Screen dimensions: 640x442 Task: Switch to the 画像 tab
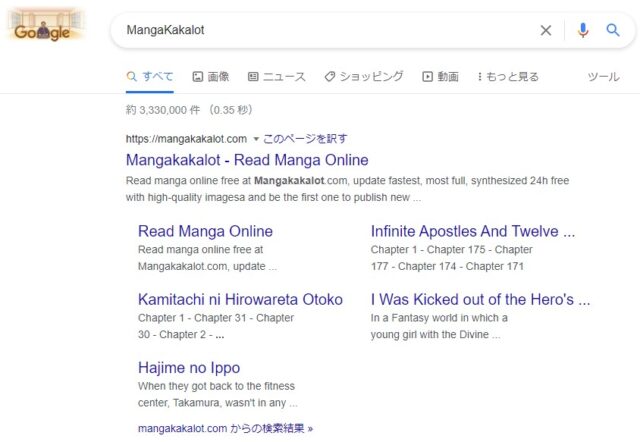point(211,77)
